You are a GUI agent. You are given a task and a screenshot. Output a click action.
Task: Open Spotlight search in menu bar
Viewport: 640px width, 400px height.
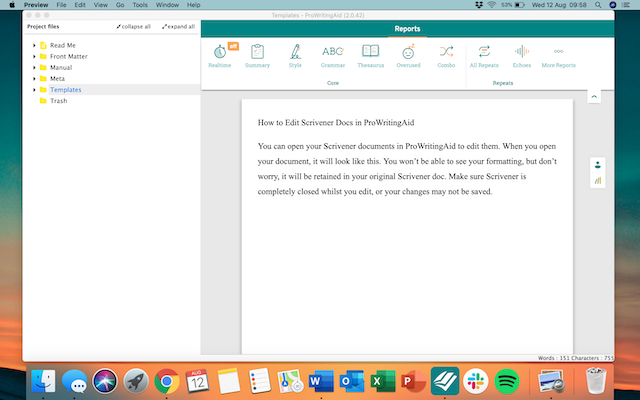coord(598,5)
